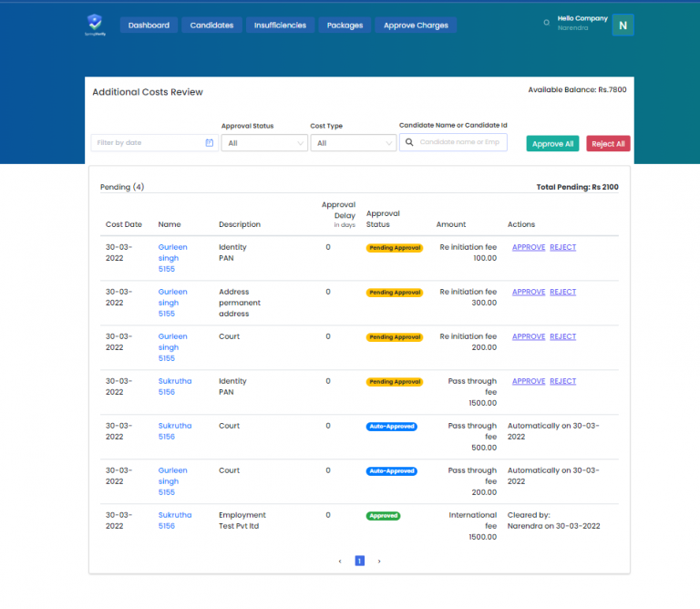Expand the Approval Status dropdown
This screenshot has height=609, width=700.
tap(264, 143)
